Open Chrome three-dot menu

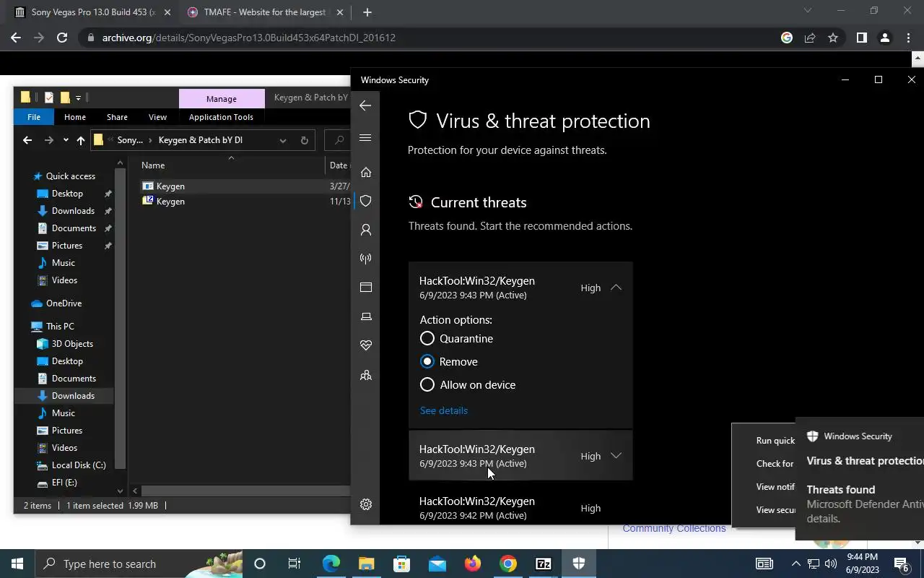point(908,38)
